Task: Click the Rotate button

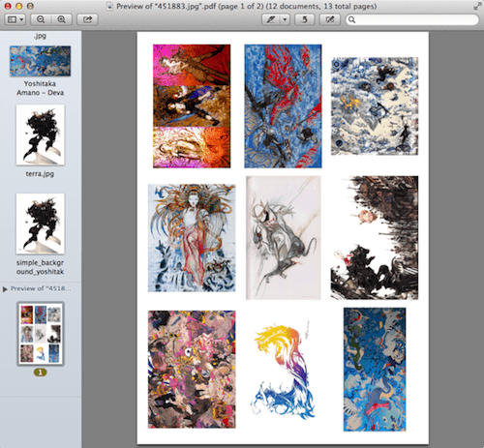Action: coord(304,19)
